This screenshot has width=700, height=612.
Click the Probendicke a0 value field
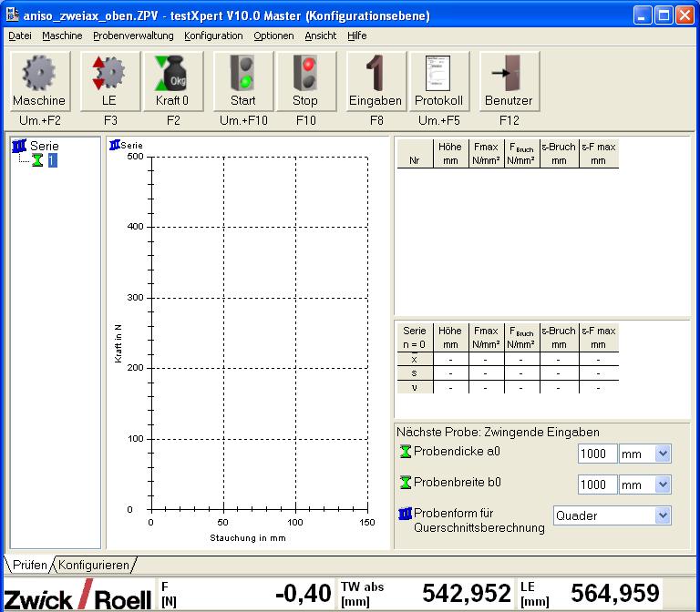[597, 454]
